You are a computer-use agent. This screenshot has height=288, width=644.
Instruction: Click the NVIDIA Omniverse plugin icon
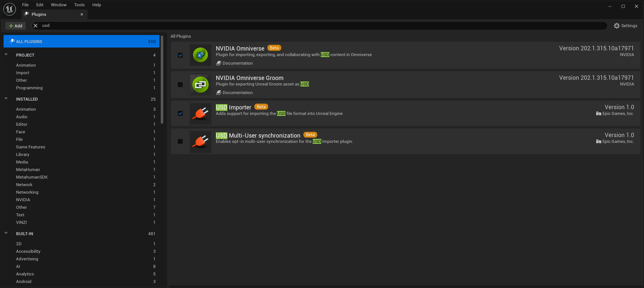(200, 55)
